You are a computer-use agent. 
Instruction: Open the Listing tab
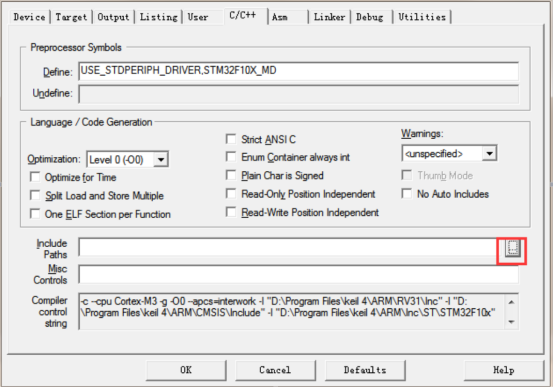pyautogui.click(x=158, y=17)
